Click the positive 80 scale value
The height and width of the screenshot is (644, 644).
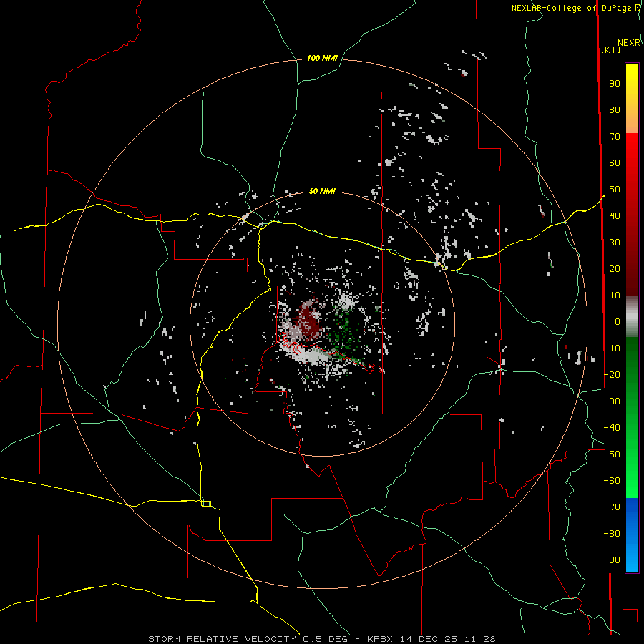click(x=615, y=109)
